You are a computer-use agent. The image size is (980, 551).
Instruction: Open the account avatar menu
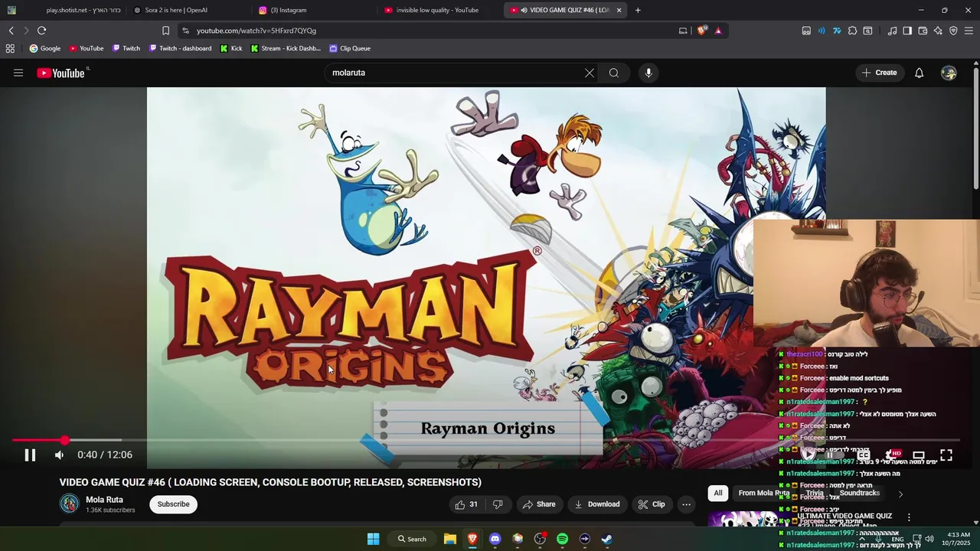pyautogui.click(x=949, y=73)
